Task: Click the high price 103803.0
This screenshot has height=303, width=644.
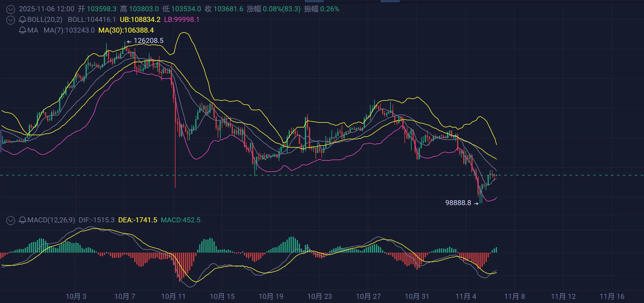Action: [x=144, y=9]
